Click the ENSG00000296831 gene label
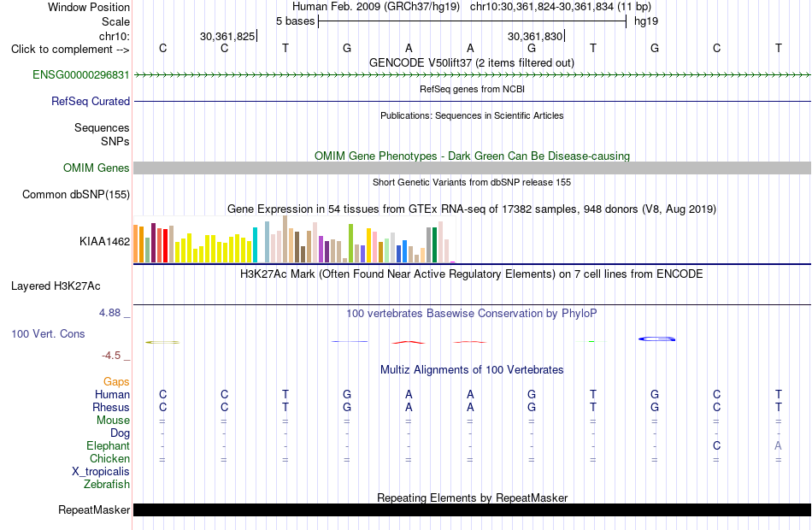Viewport: 812px width, 530px height. click(81, 74)
